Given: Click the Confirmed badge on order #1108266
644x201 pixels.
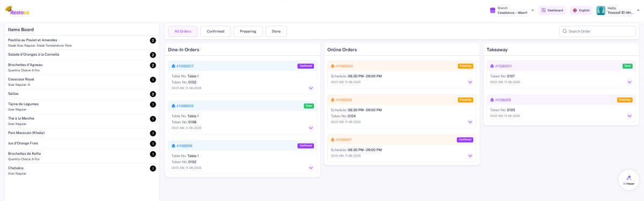Looking at the screenshot, I should [x=306, y=145].
